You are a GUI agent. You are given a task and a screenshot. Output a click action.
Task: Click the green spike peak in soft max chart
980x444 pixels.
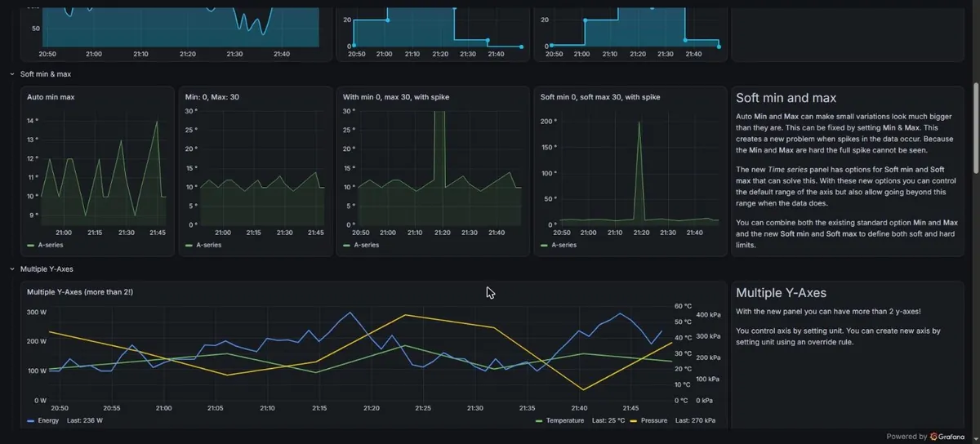pyautogui.click(x=639, y=122)
